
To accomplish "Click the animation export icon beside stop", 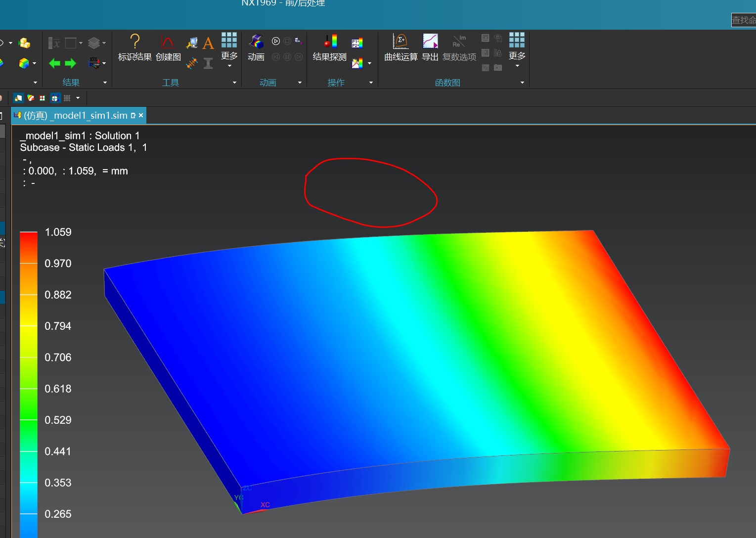I will [298, 41].
